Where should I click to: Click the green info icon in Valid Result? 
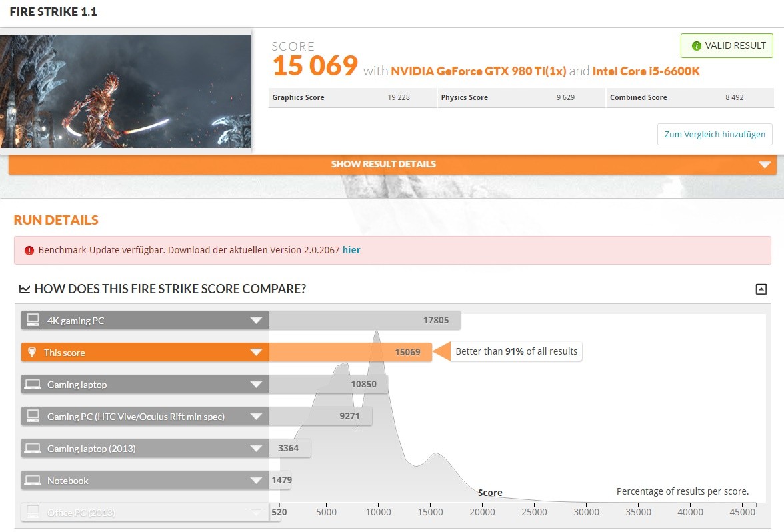tap(696, 46)
